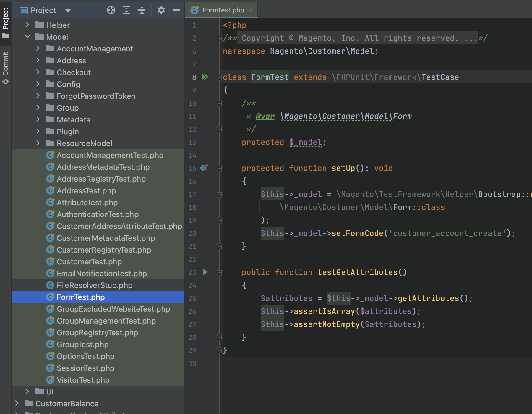Unfold the collapsed copyright comment

[219, 38]
